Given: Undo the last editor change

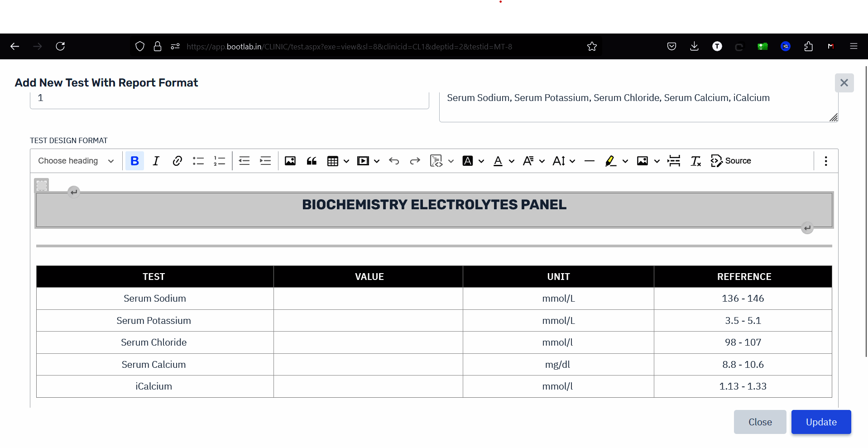Looking at the screenshot, I should point(393,161).
